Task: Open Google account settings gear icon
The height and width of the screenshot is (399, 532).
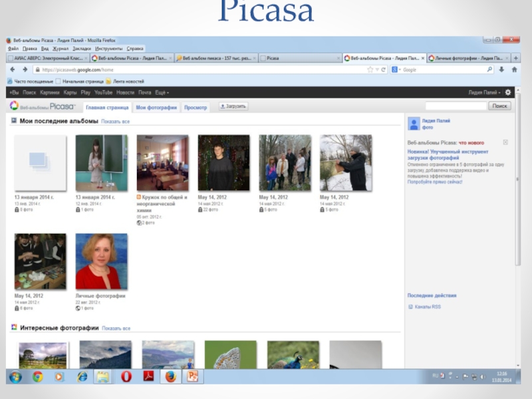Action: [x=508, y=92]
